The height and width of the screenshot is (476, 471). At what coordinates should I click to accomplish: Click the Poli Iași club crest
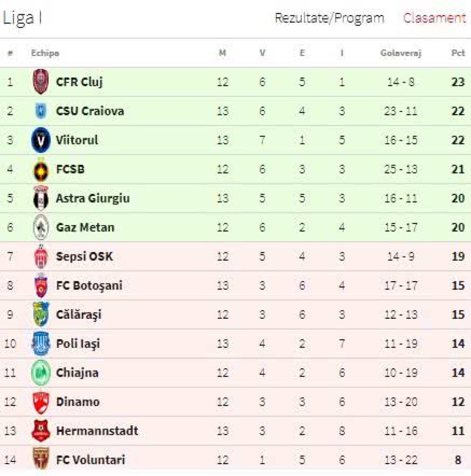(x=41, y=344)
